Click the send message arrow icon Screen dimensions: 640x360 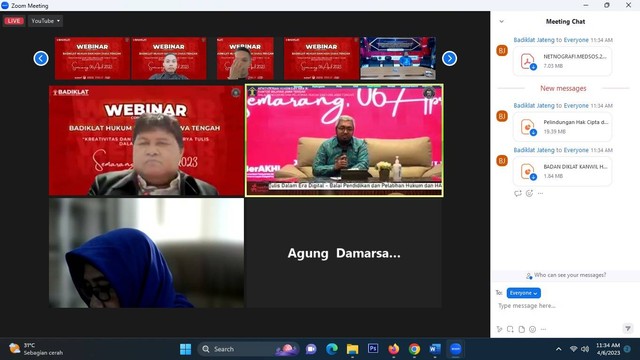tap(628, 328)
